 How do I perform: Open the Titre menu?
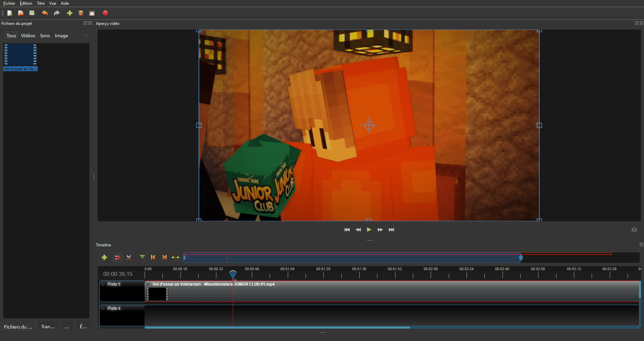tap(41, 3)
